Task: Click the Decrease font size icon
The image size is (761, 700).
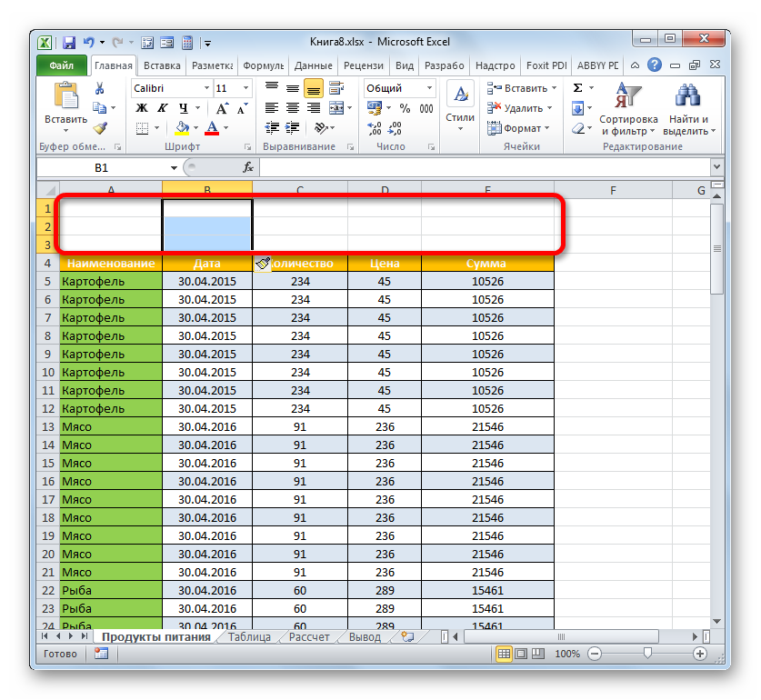Action: [x=242, y=108]
